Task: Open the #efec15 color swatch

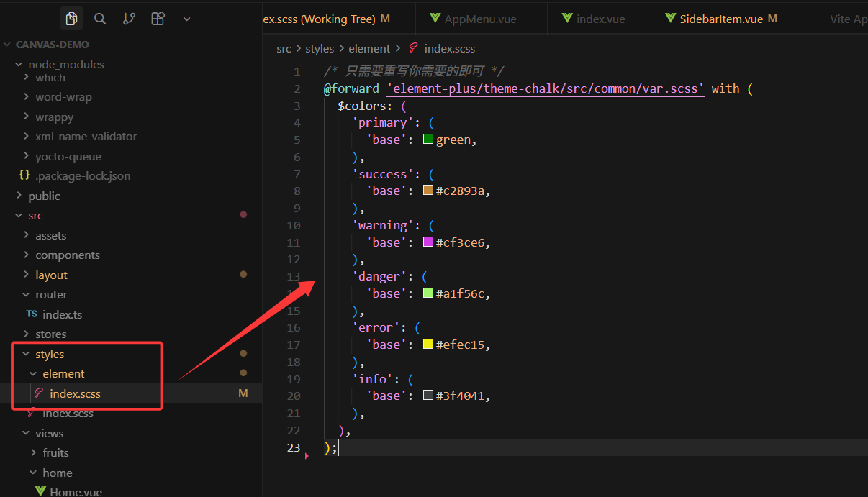Action: coord(428,345)
